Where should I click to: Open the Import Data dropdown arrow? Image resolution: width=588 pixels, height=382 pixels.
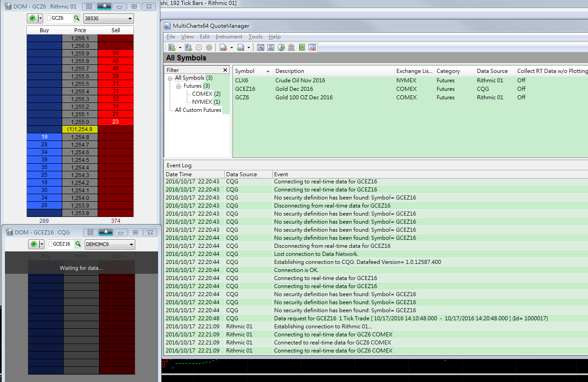click(249, 47)
